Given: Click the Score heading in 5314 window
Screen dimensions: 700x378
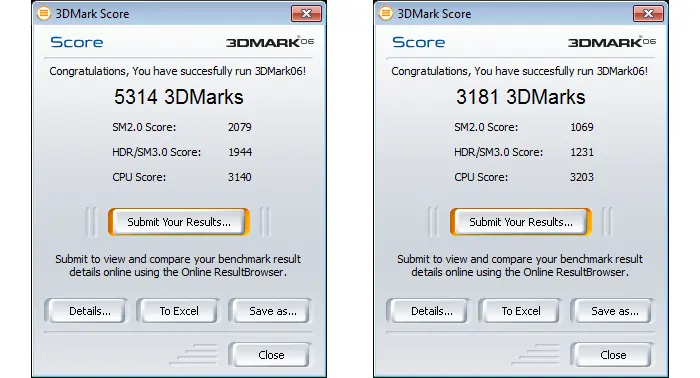Looking at the screenshot, I should click(x=77, y=42).
